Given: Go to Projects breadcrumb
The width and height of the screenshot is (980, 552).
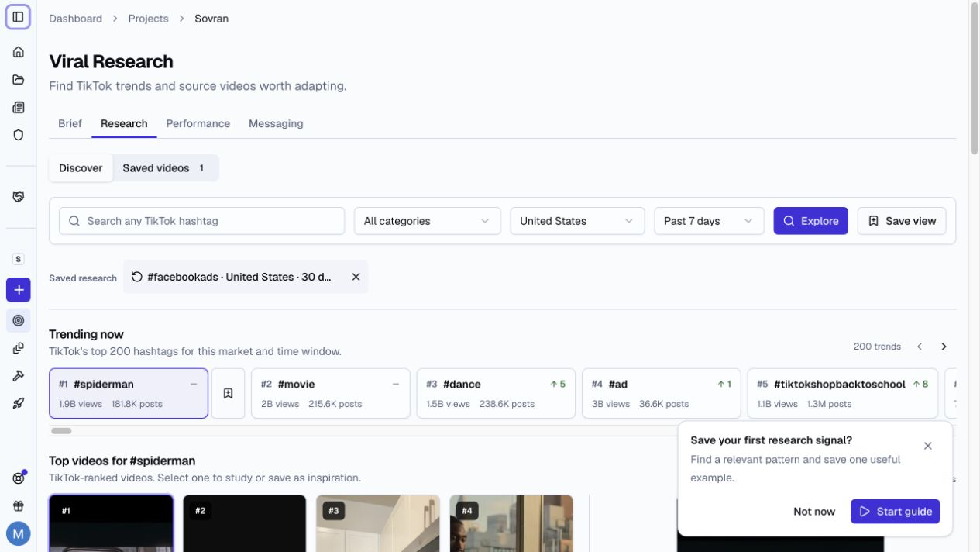Looking at the screenshot, I should point(148,19).
